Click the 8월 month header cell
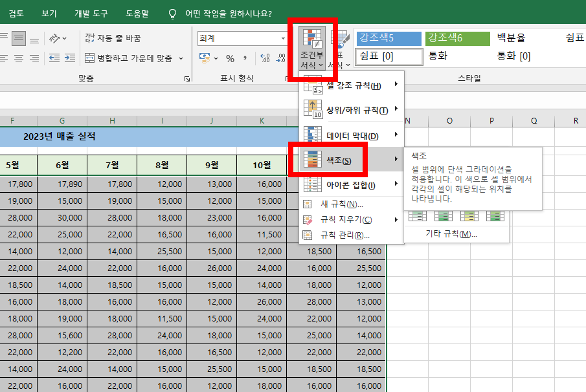 tap(162, 165)
